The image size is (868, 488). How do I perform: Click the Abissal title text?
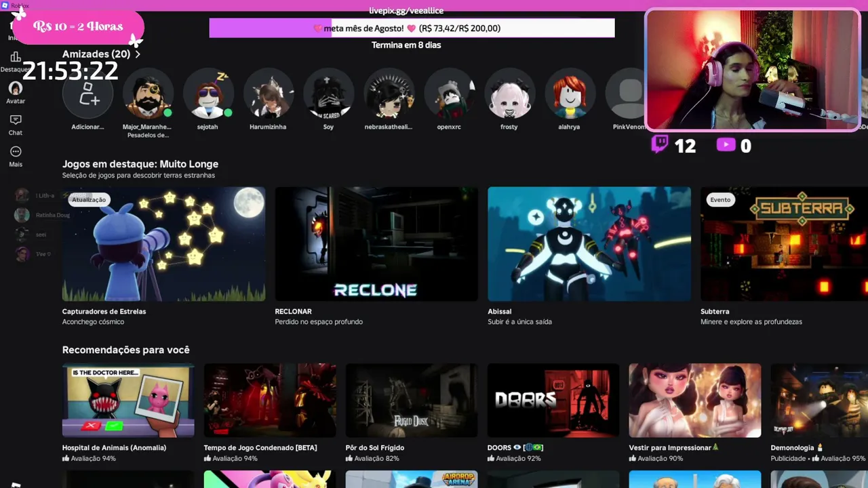tap(500, 312)
